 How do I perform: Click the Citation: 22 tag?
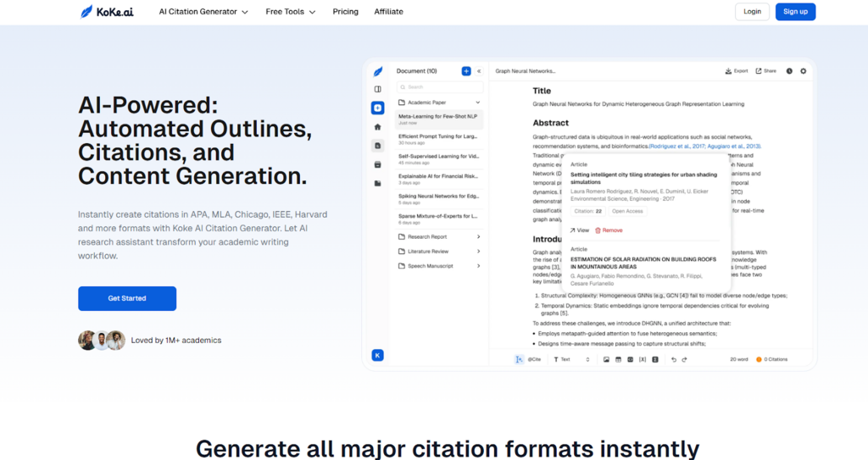click(588, 211)
